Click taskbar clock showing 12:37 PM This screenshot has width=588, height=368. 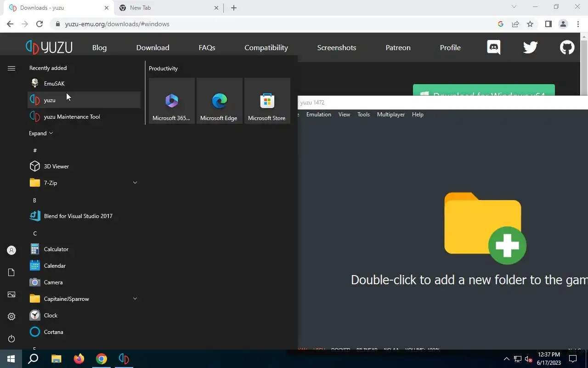(549, 359)
